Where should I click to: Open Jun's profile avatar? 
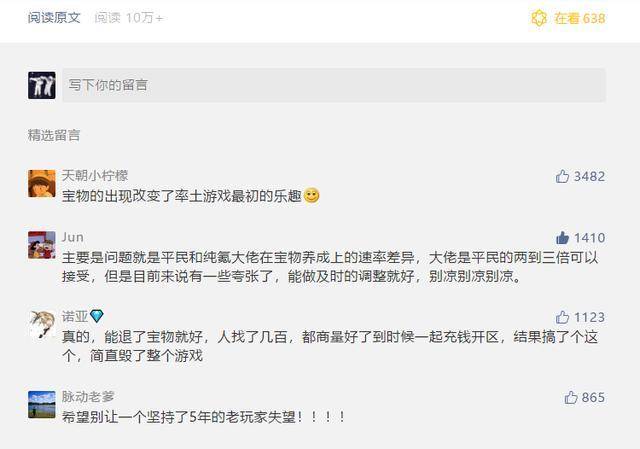tap(42, 245)
